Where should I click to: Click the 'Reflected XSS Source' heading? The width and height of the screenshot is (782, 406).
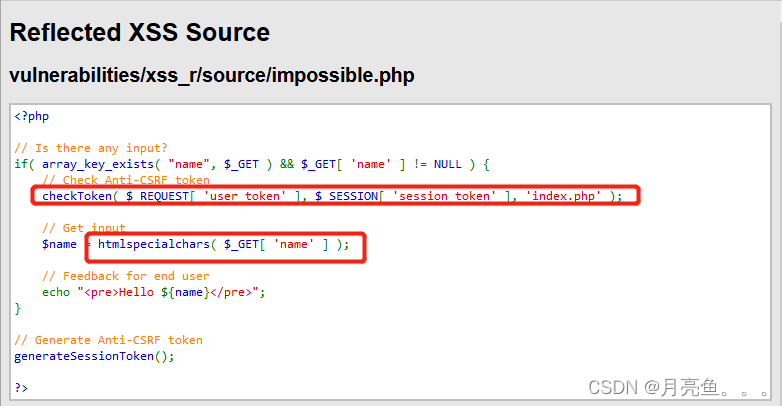pyautogui.click(x=140, y=33)
